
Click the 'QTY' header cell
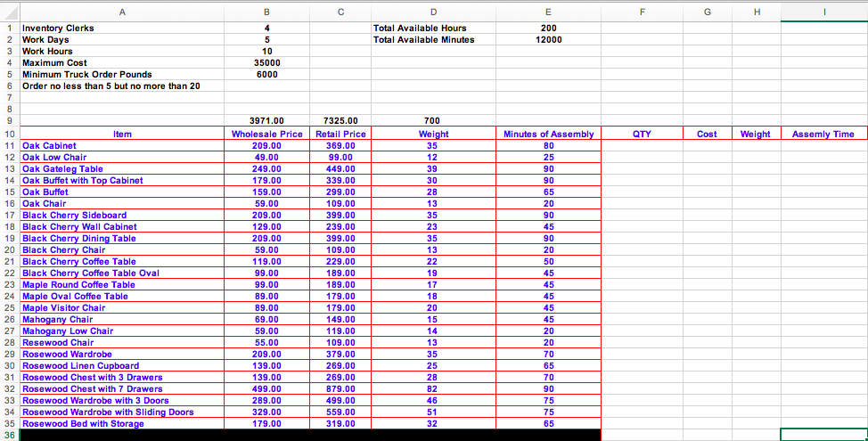point(642,134)
